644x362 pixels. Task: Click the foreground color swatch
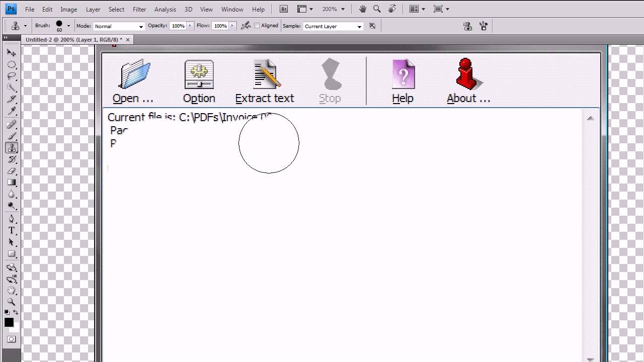[9, 322]
